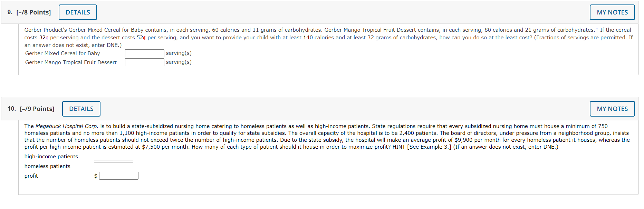Click the DETAILS button for question 10

pyautogui.click(x=81, y=109)
